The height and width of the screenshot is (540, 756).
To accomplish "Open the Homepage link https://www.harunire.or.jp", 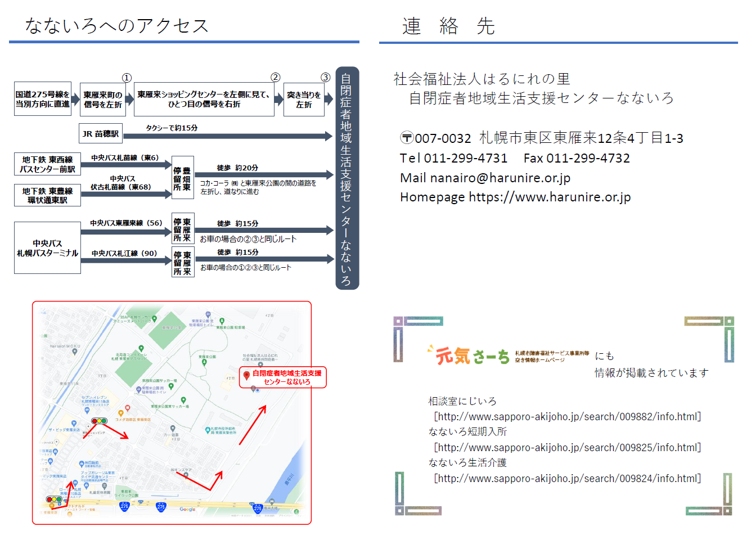I will (549, 197).
